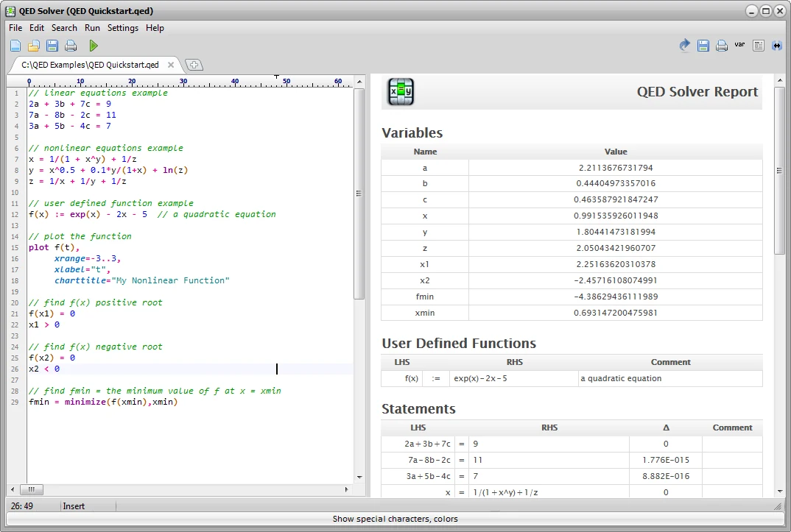This screenshot has width=791, height=532.
Task: Open the Settings menu
Action: [122, 28]
